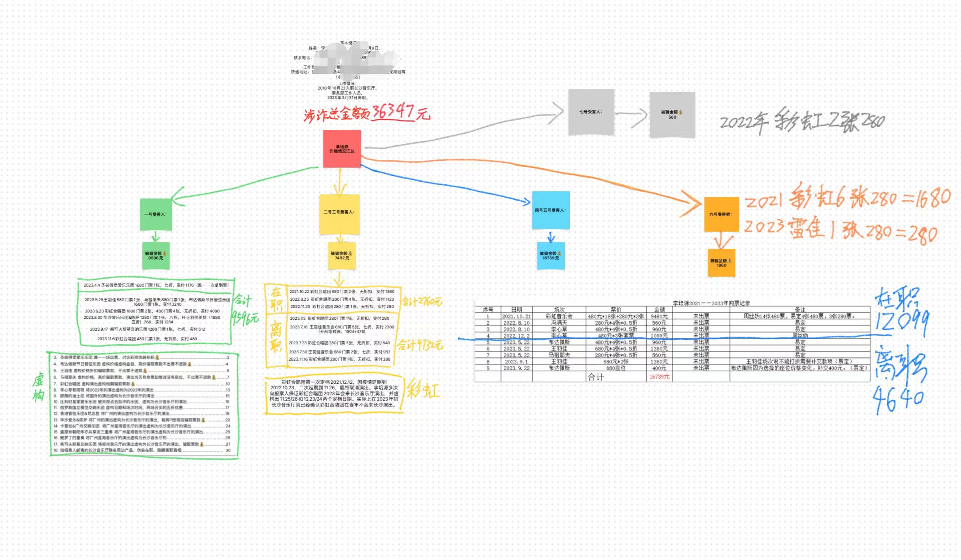961x560 pixels.
Task: Click list item '8. 李心草黎雨荷'
Action: tap(141, 390)
